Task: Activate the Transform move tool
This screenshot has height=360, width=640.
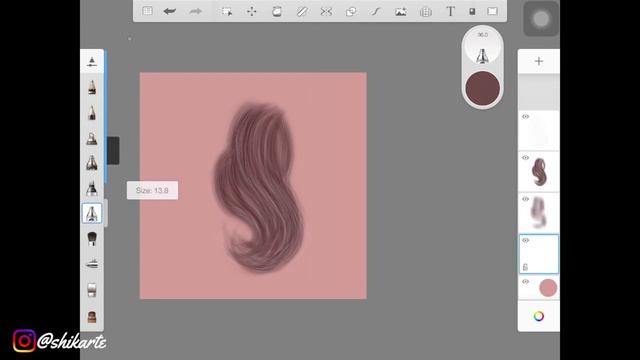Action: point(251,11)
